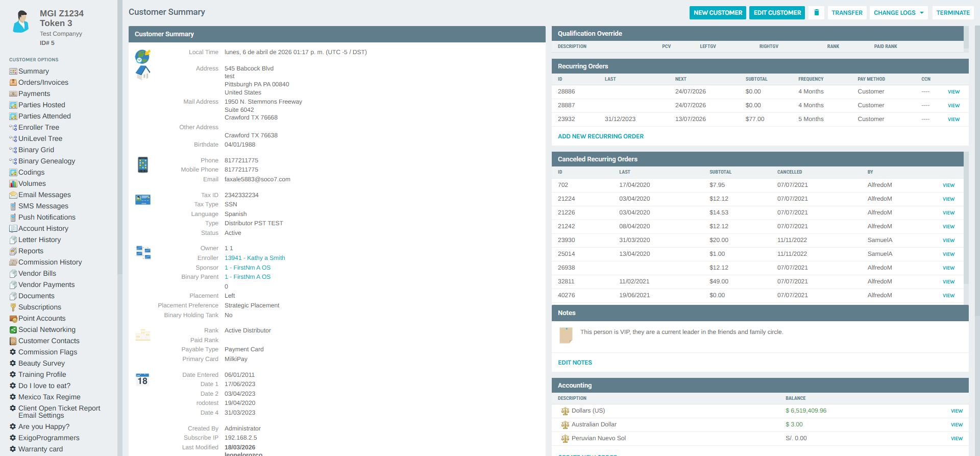Open the Change Logs dropdown
Viewport: 980px width, 456px height.
pos(898,13)
